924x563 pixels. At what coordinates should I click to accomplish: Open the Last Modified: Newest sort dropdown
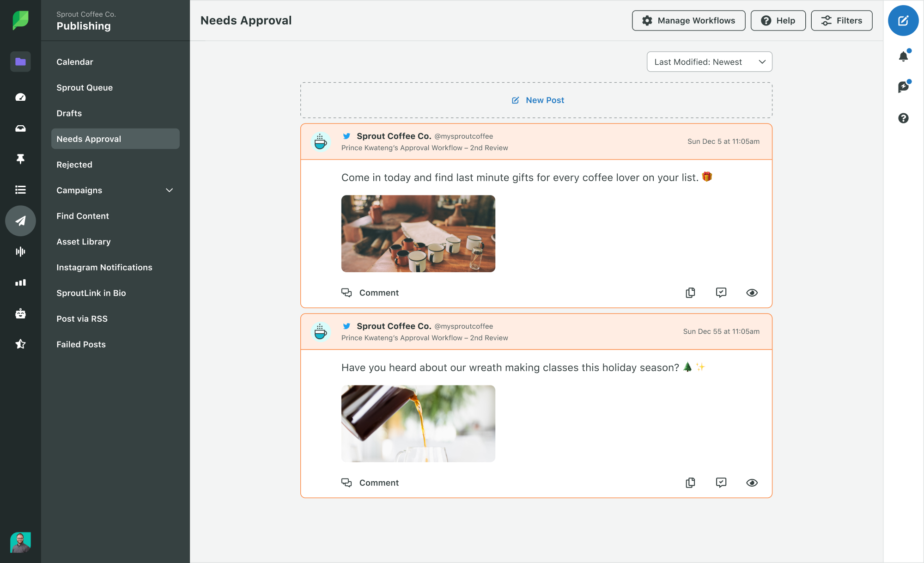tap(709, 61)
